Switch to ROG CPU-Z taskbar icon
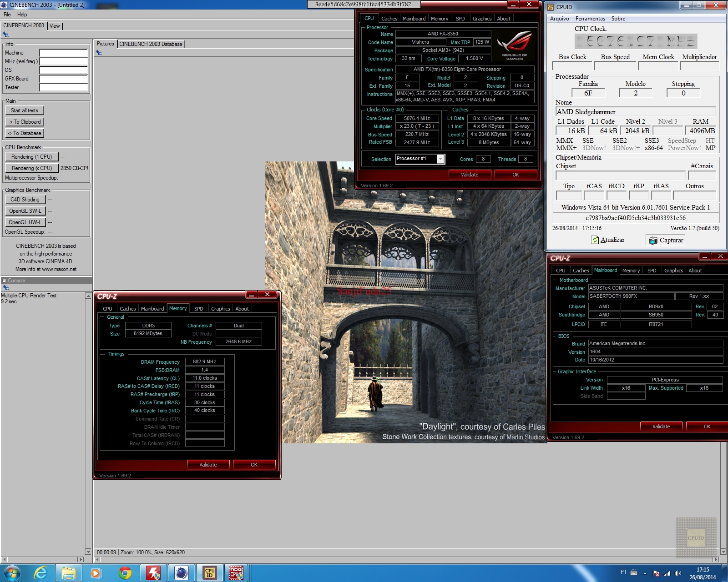This screenshot has height=582, width=728. pyautogui.click(x=236, y=573)
